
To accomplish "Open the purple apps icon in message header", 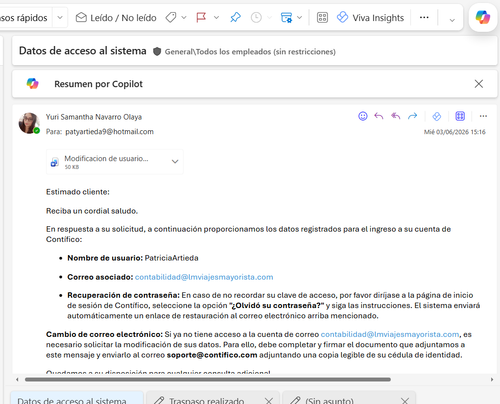I will point(460,116).
